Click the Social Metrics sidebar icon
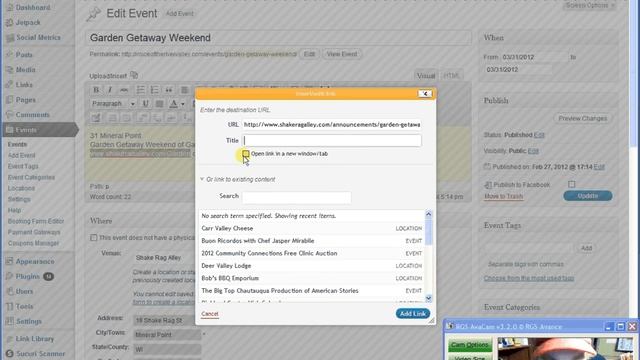This screenshot has width=640, height=360. (x=9, y=38)
